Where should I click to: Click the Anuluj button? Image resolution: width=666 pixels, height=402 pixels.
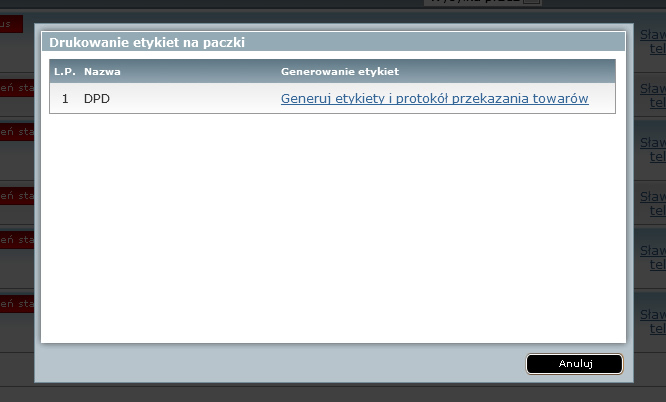[x=574, y=364]
